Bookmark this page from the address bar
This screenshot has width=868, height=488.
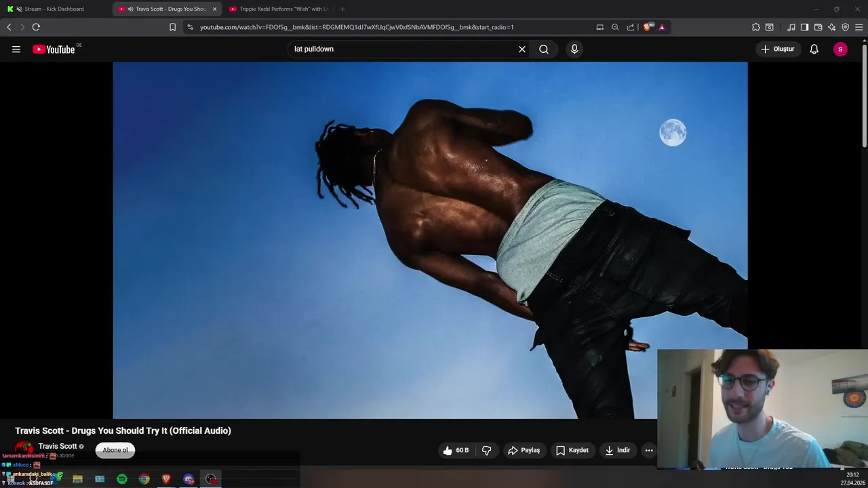pyautogui.click(x=172, y=27)
